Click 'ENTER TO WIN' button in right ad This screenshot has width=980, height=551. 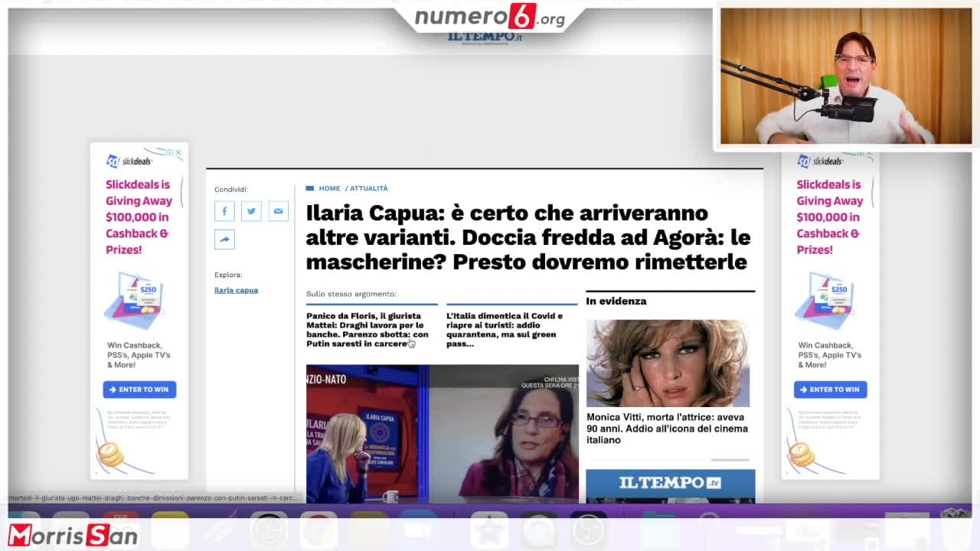[830, 390]
